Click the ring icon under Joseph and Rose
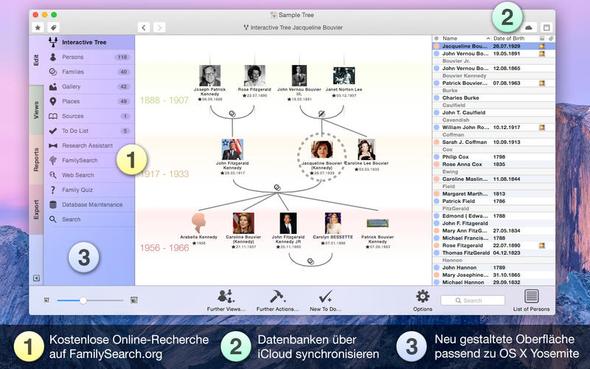The image size is (590, 369). click(x=232, y=114)
